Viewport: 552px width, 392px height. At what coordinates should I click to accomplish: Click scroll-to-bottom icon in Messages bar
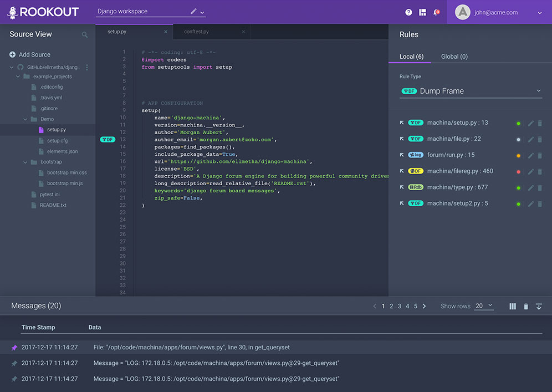point(539,306)
